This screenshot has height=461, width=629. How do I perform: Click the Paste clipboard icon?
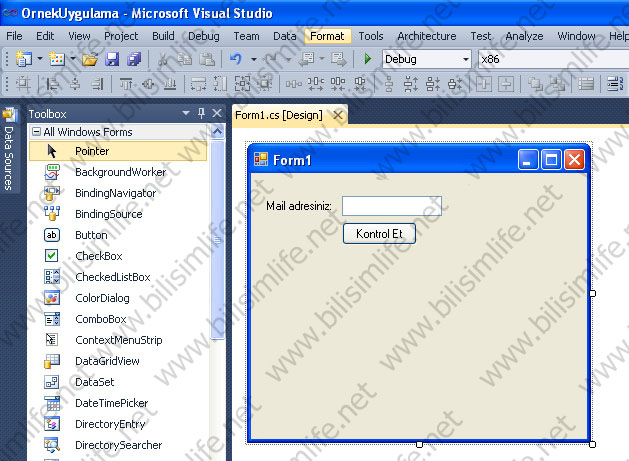207,59
